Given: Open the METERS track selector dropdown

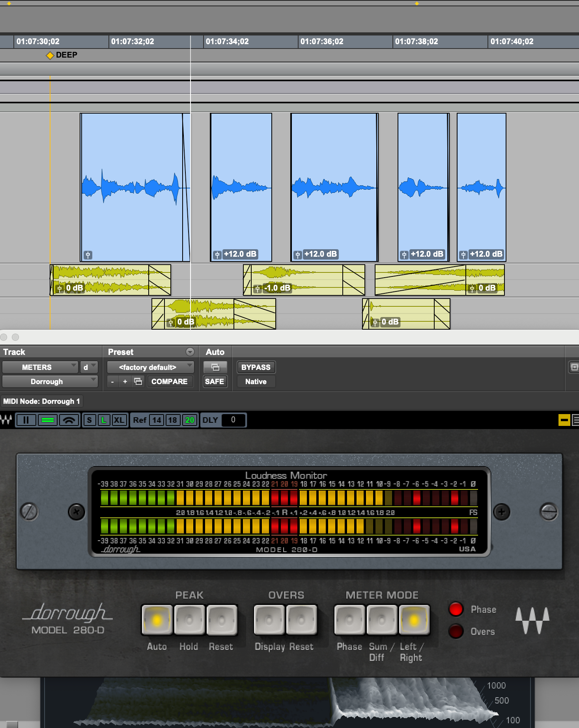Looking at the screenshot, I should coord(40,367).
